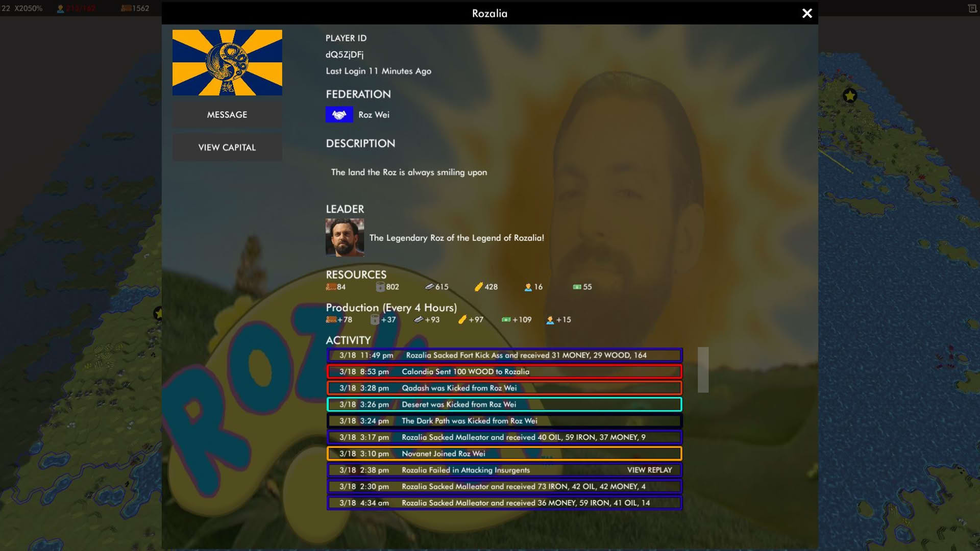Screen dimensions: 980x551
Task: Click the iron resource icon showing 615
Action: pos(429,287)
